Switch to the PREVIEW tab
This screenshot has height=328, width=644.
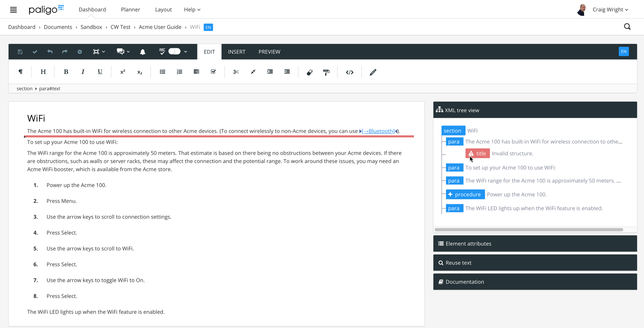[269, 52]
